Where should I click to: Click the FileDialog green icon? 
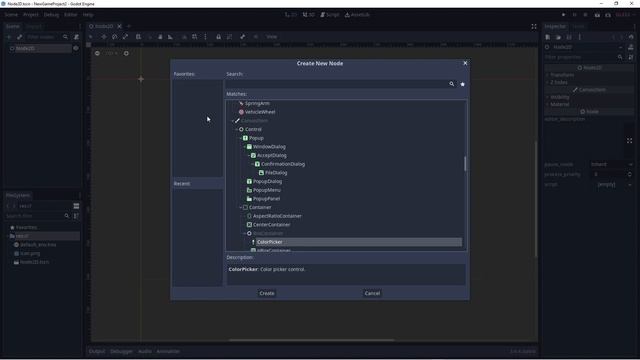coord(261,173)
